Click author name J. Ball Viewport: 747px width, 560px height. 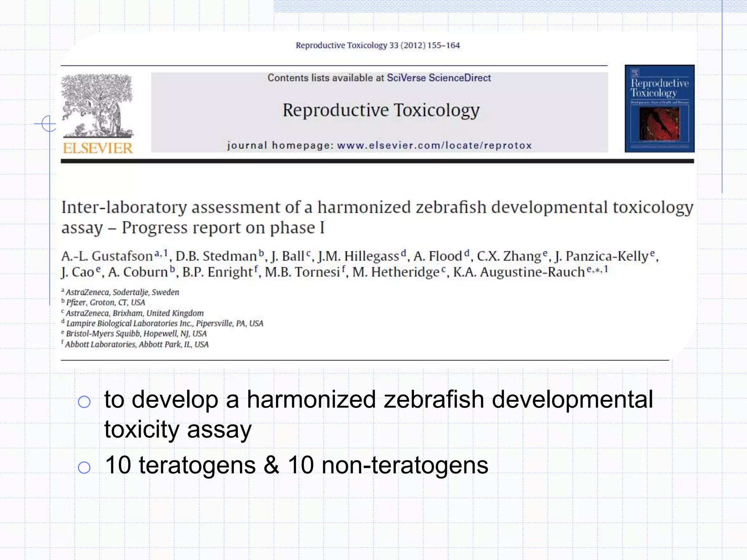[x=288, y=256]
